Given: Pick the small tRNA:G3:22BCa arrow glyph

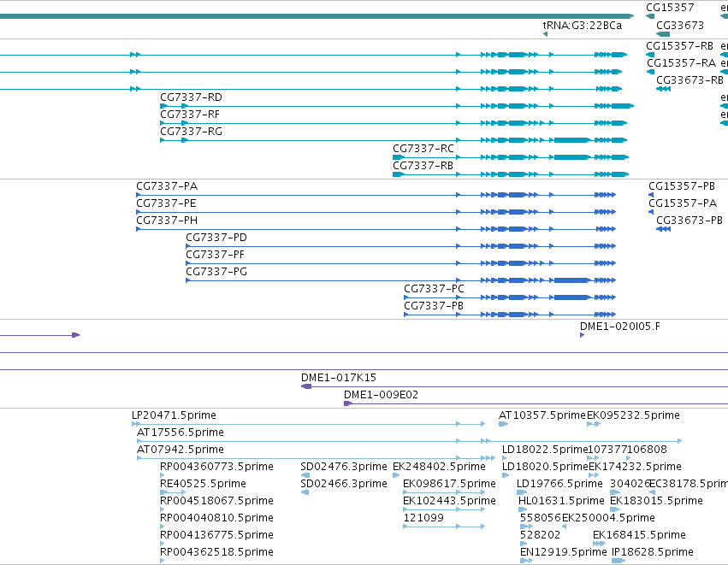Looking at the screenshot, I should point(545,34).
